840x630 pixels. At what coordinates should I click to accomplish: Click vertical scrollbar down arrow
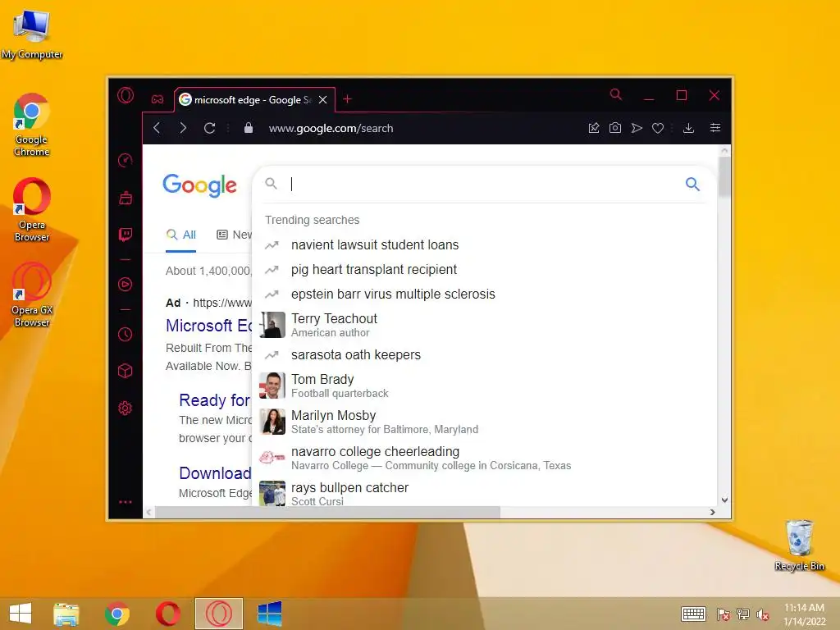point(724,500)
